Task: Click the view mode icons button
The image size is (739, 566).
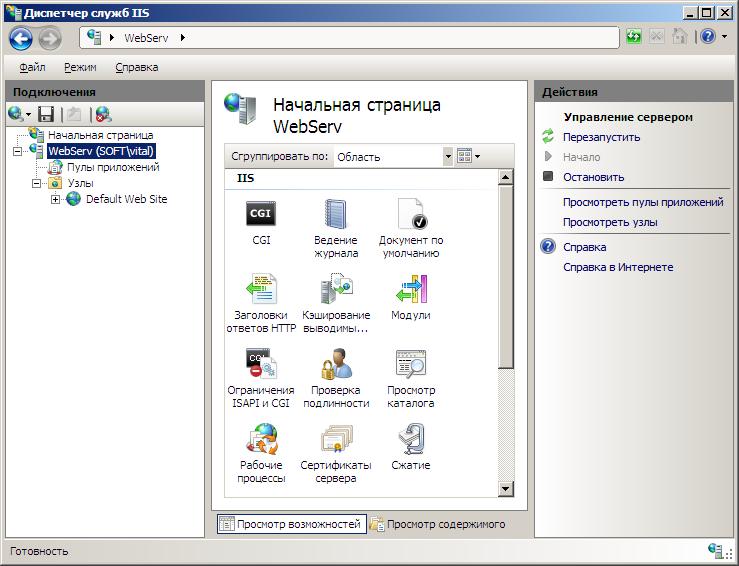Action: [x=464, y=156]
